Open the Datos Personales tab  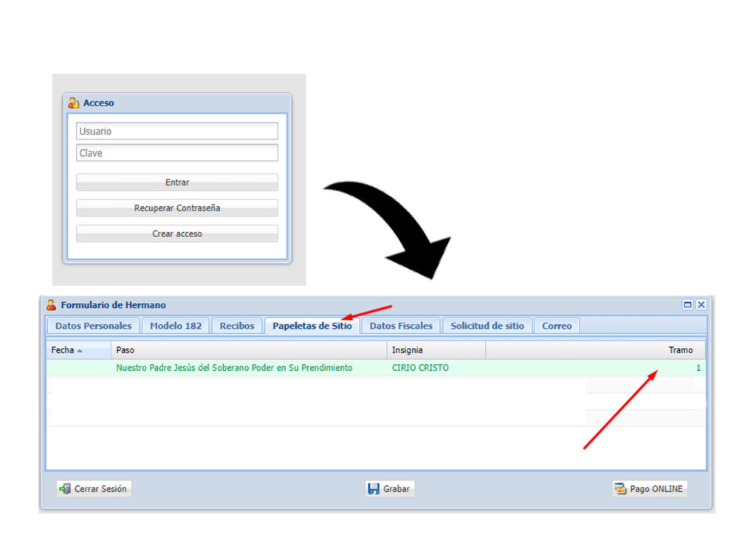pos(93,326)
